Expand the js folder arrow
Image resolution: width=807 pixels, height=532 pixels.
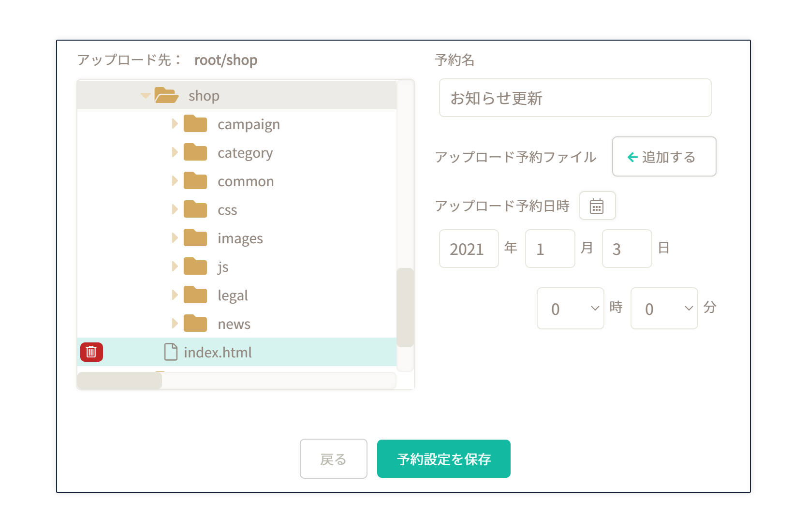point(175,266)
